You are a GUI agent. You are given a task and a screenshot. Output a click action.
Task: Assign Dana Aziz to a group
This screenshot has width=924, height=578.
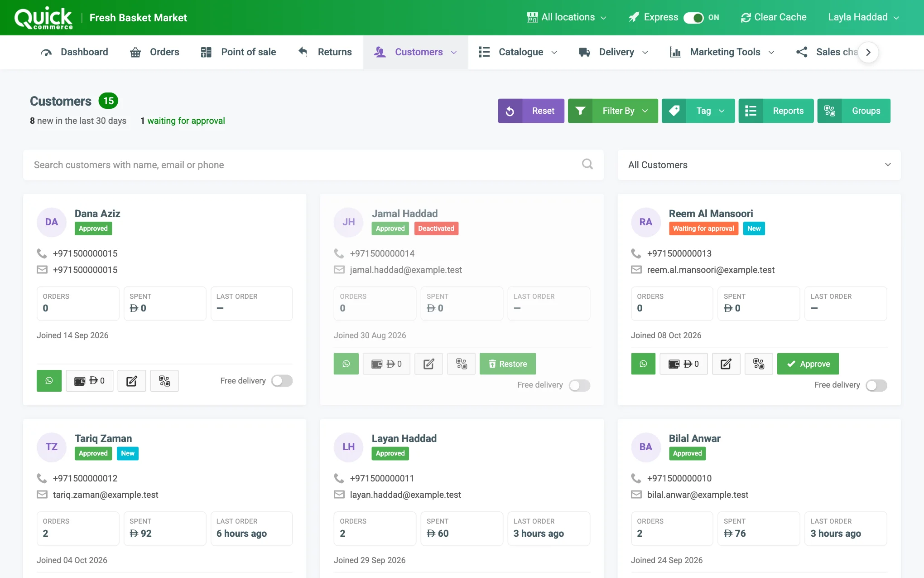click(164, 381)
